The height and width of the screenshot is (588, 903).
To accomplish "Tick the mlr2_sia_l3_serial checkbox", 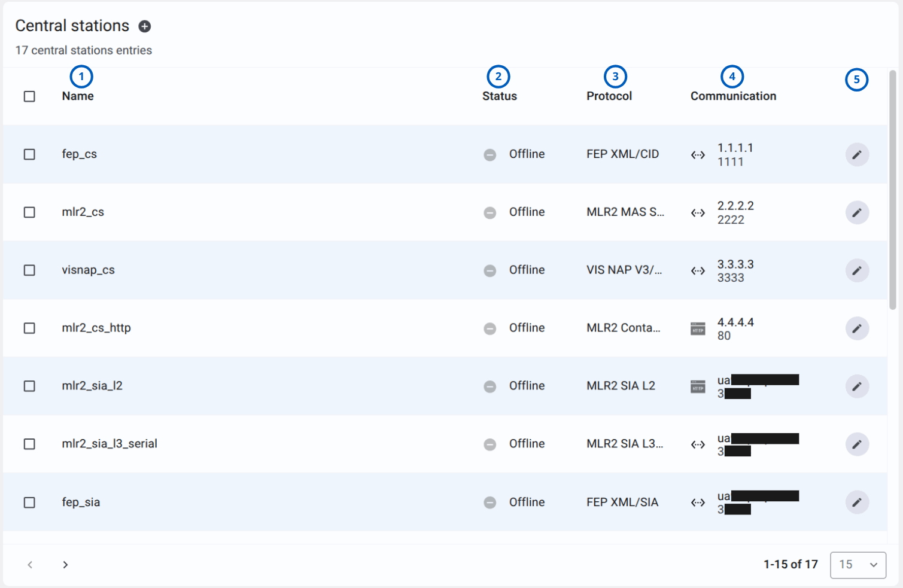I will (29, 444).
